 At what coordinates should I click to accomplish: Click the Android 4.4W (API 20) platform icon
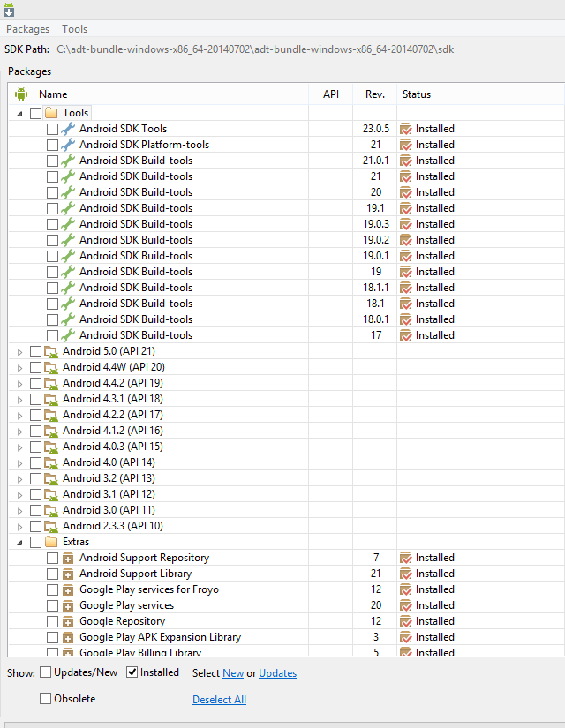point(51,367)
